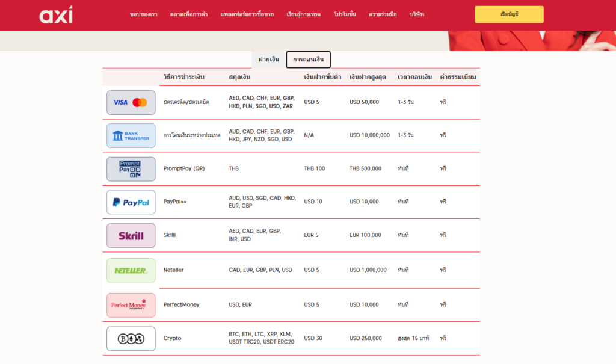Open the แพลตฟอร์มการซื้อขาย menu
Screen dimensions: 616x364
pyautogui.click(x=247, y=14)
